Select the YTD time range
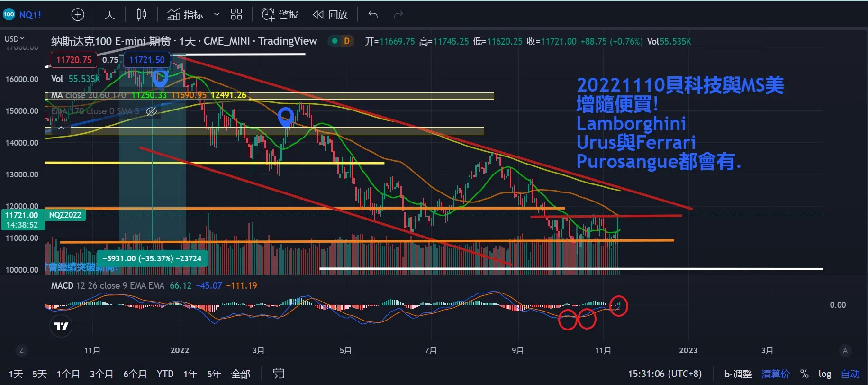Screen dimensions: 868x385 click(165, 374)
